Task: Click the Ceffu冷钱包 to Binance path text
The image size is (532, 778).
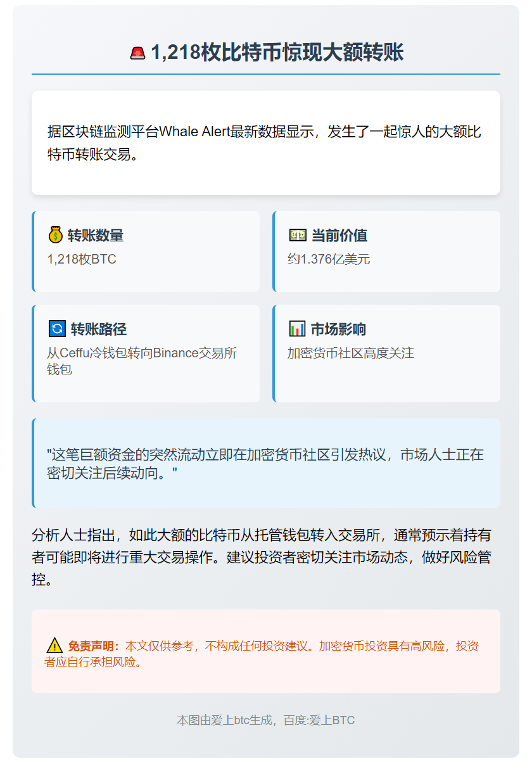Action: 142,360
